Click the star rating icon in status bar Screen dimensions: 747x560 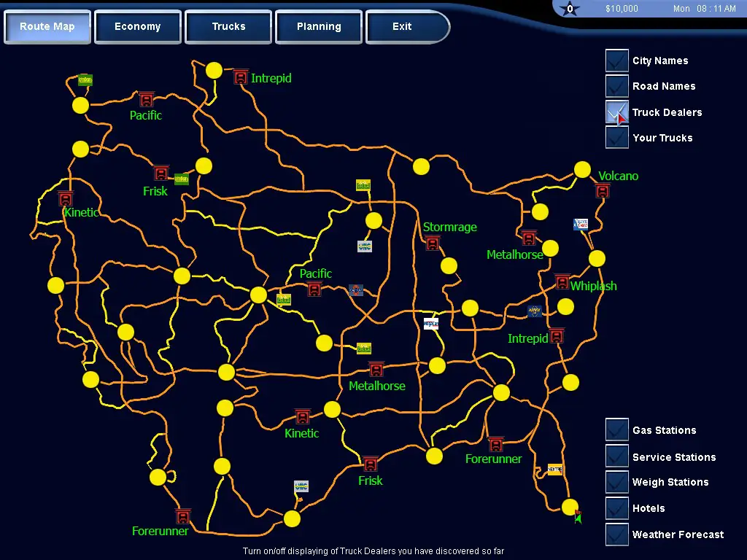570,9
